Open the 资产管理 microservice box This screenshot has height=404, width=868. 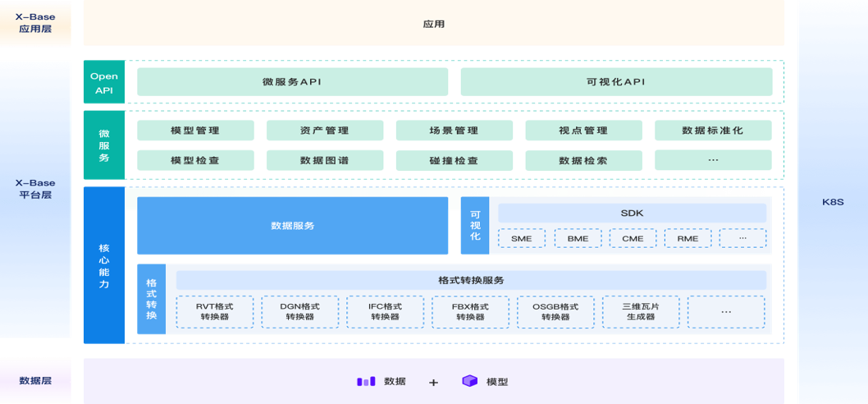pos(324,131)
